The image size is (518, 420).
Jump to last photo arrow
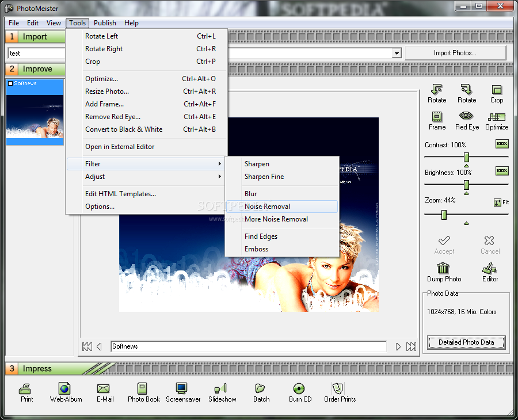tap(411, 347)
